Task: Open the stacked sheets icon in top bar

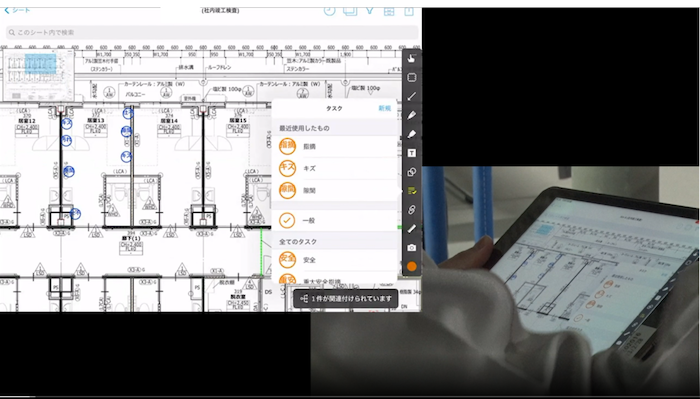Action: (350, 11)
